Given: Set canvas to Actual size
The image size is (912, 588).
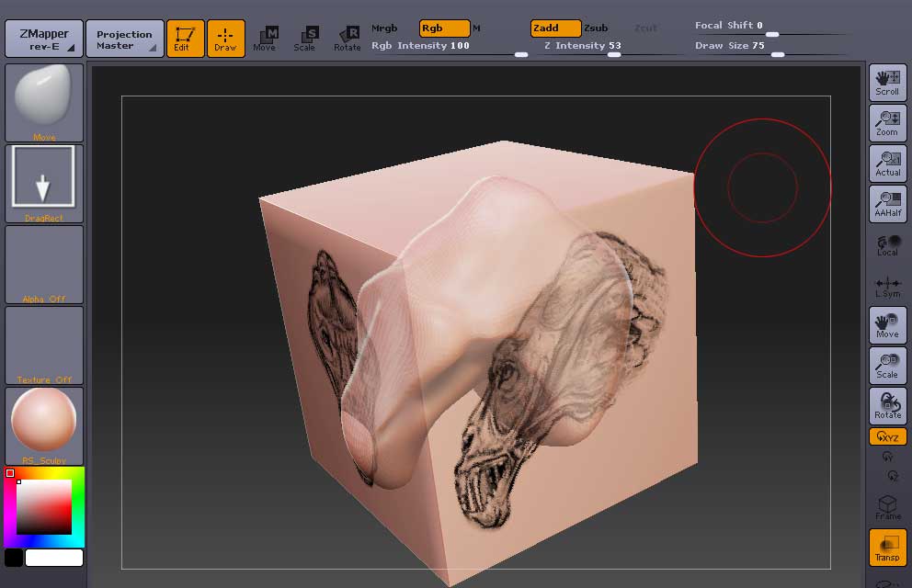Looking at the screenshot, I should click(887, 164).
